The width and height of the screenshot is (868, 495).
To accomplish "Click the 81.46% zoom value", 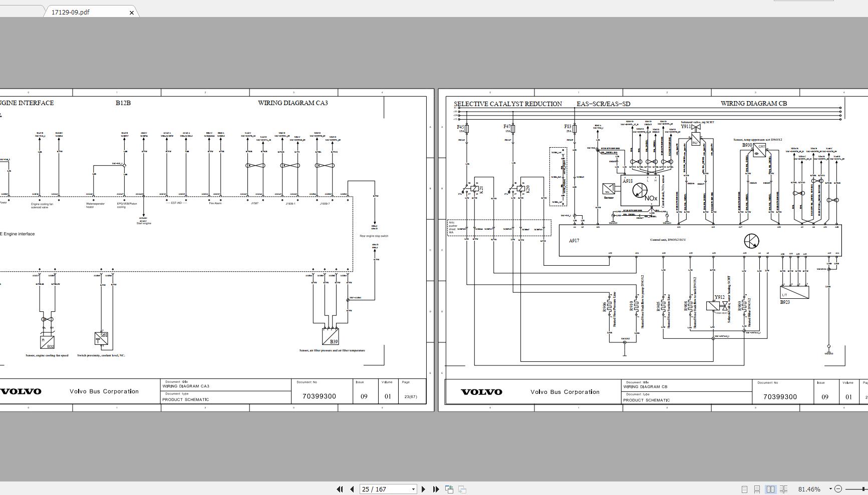I will [809, 489].
